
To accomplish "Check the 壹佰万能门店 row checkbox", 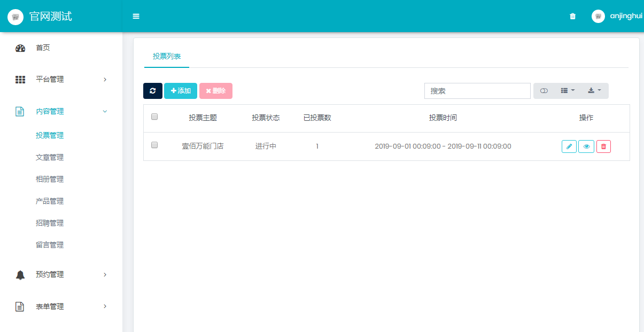I will [x=154, y=145].
